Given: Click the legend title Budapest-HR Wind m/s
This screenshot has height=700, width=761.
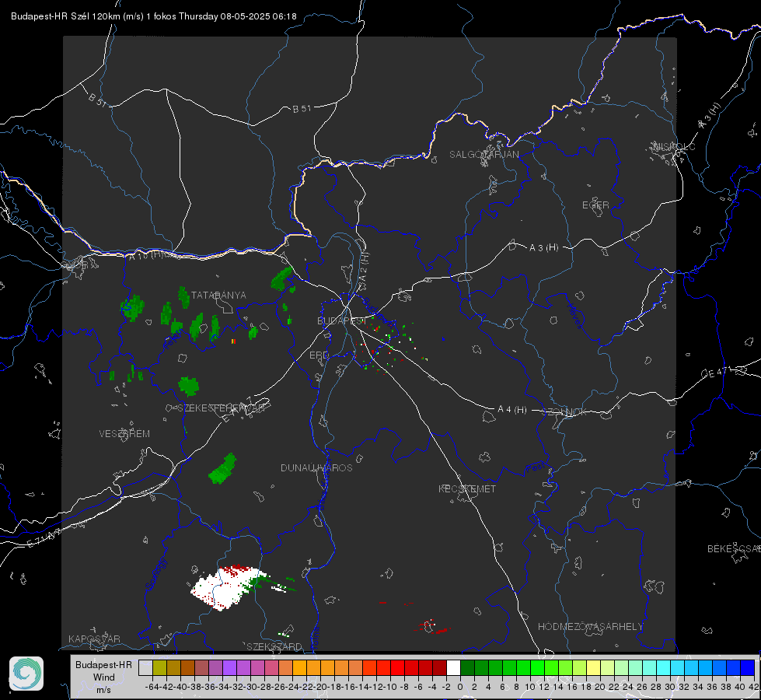Looking at the screenshot, I should (104, 677).
